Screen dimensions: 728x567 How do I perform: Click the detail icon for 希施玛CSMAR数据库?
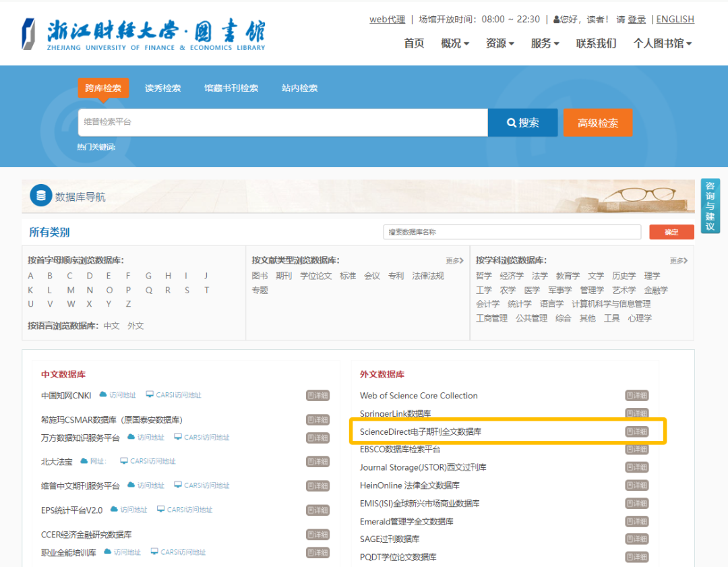click(317, 420)
